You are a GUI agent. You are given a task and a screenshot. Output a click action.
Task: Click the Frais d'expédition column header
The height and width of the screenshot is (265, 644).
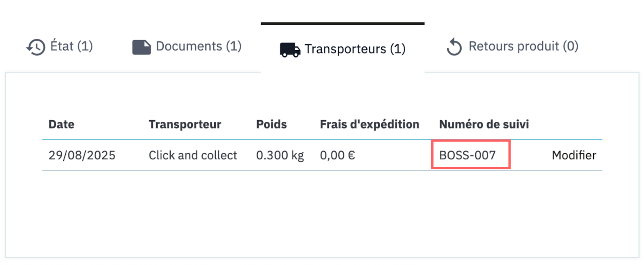(x=369, y=124)
